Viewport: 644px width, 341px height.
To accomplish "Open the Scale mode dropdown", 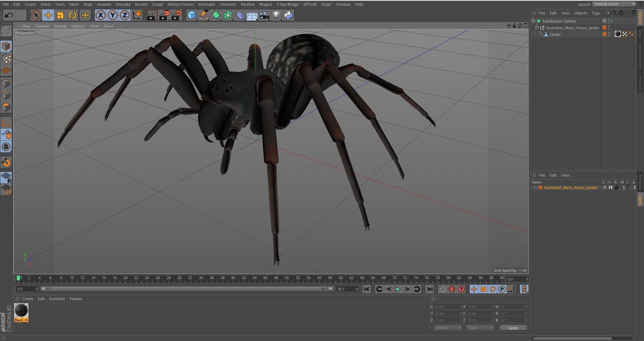I will (480, 328).
